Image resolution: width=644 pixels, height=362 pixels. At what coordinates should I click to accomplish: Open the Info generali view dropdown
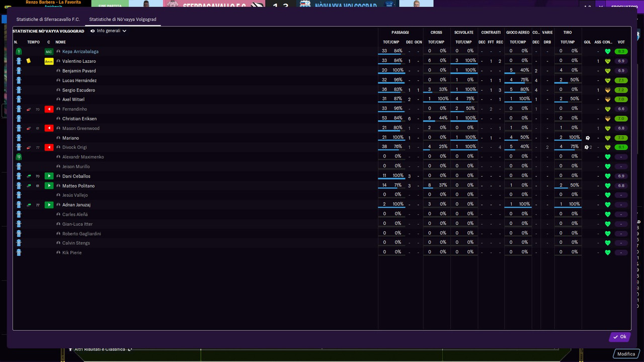[x=108, y=31]
